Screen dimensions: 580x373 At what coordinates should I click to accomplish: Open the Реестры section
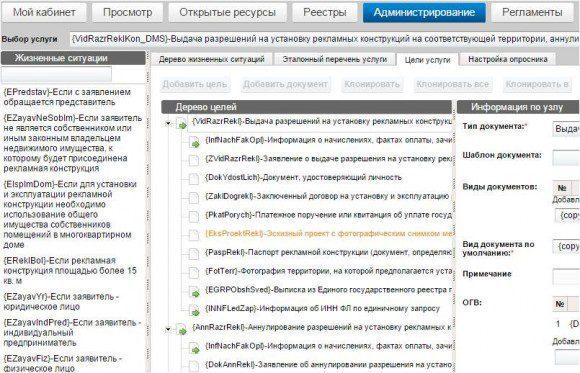click(x=325, y=12)
